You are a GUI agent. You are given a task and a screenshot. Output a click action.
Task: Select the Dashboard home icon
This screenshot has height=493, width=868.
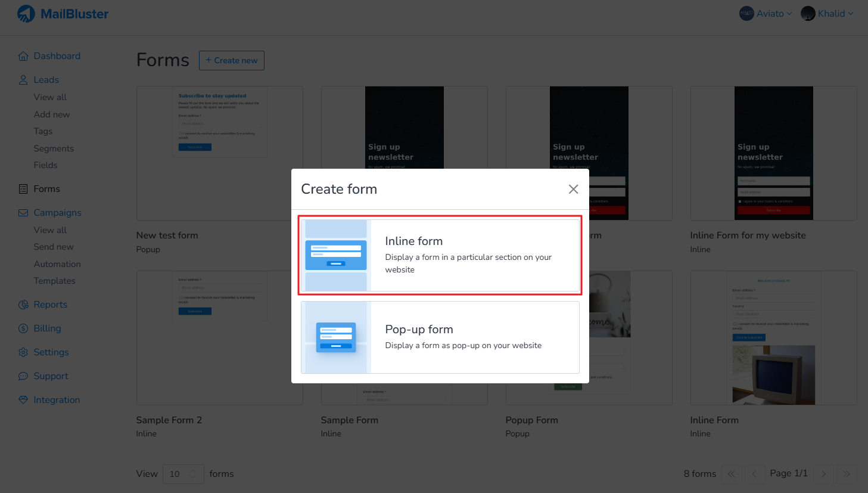click(x=23, y=55)
